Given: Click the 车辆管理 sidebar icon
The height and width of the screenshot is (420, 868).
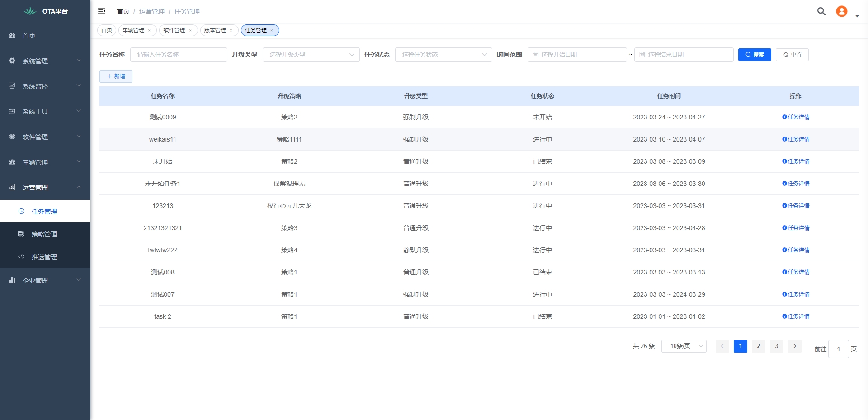Looking at the screenshot, I should coord(12,162).
